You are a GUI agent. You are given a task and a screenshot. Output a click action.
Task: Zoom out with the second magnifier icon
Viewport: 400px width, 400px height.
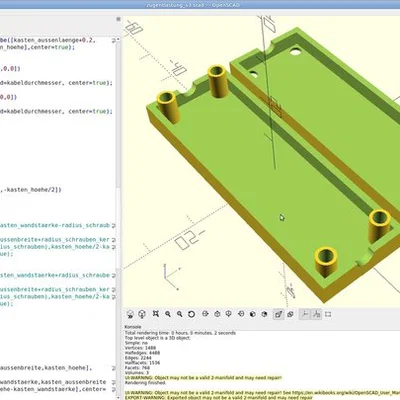[180, 314]
